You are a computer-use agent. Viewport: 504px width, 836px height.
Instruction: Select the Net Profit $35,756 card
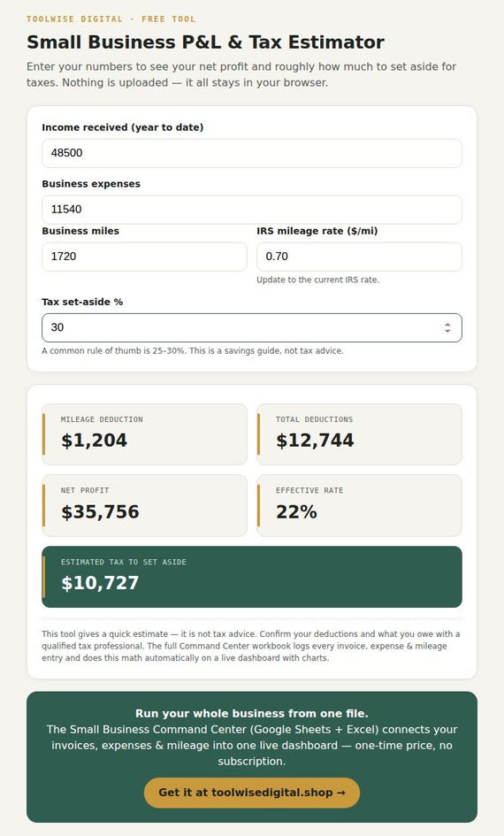tap(144, 505)
